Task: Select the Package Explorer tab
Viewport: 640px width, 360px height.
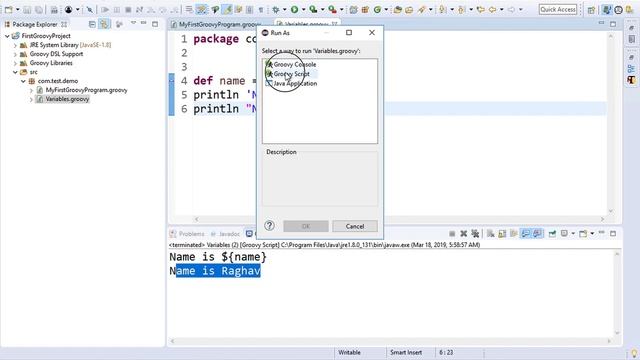Action: coord(35,24)
